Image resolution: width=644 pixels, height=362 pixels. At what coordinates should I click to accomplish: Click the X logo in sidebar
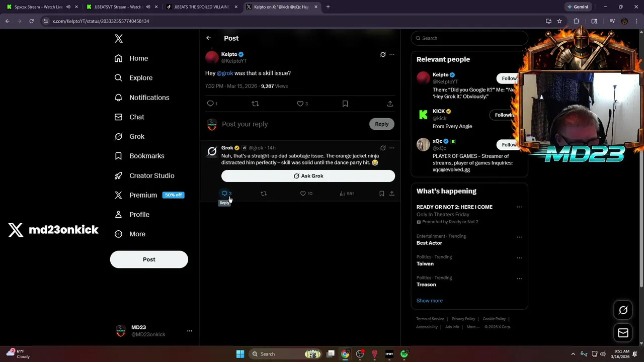click(119, 39)
